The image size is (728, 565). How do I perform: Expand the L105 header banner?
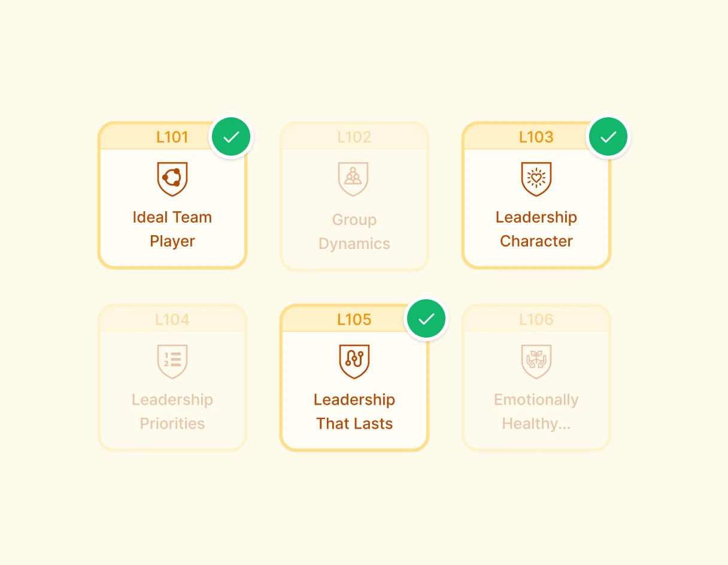click(x=354, y=319)
